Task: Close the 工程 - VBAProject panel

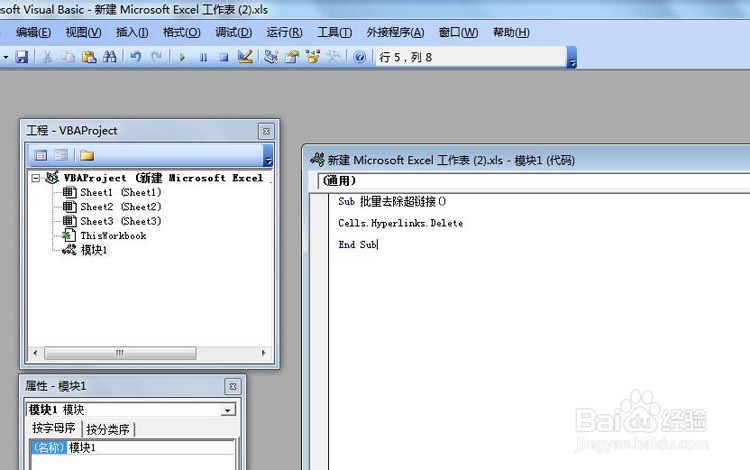Action: point(266,131)
